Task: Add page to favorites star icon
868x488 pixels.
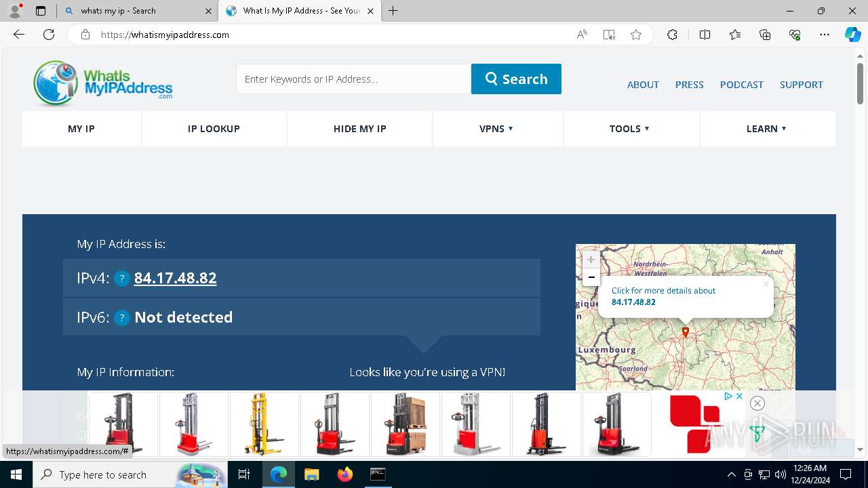Action: click(x=636, y=35)
